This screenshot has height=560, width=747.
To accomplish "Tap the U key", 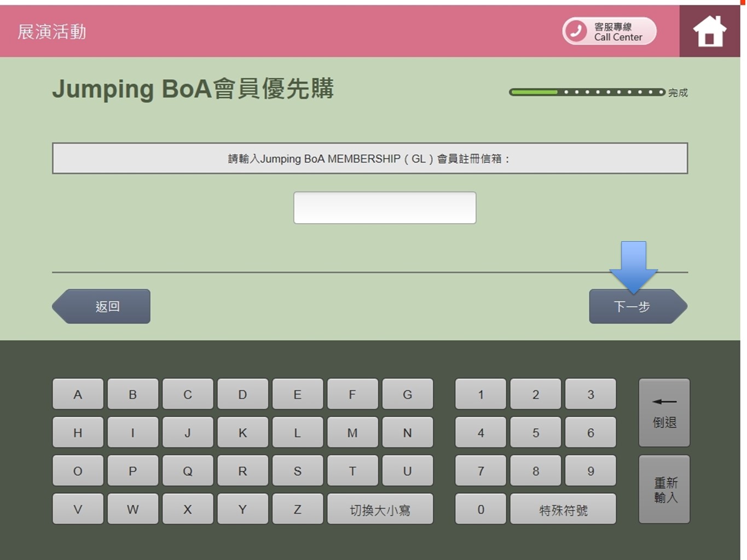I will point(408,471).
